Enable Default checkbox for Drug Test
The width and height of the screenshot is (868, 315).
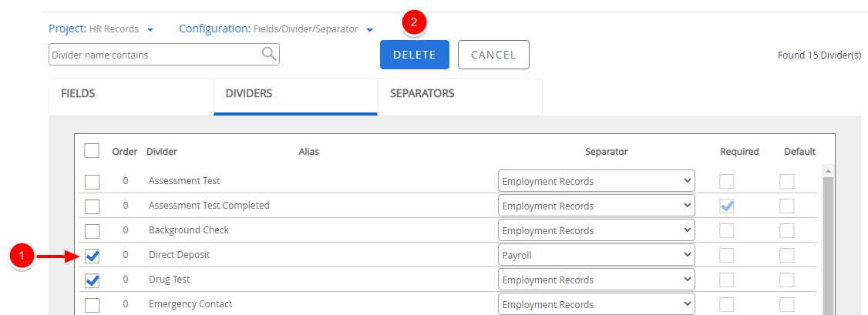click(x=786, y=280)
